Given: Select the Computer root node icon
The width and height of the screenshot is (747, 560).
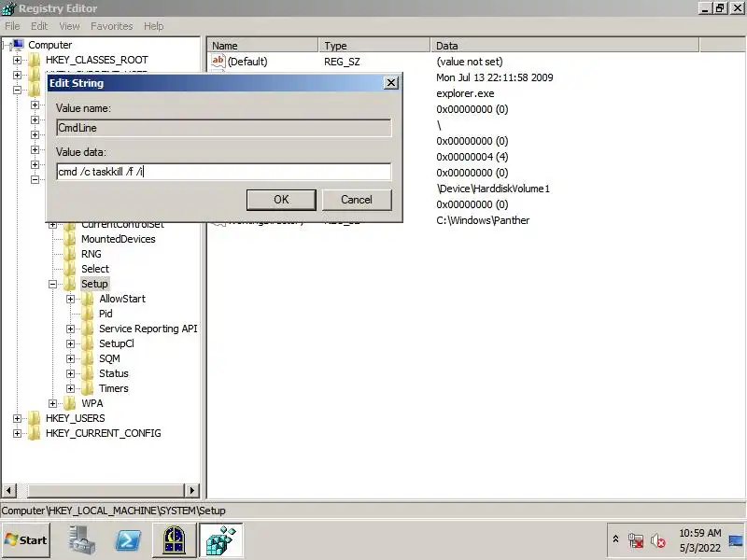Looking at the screenshot, I should pyautogui.click(x=17, y=45).
